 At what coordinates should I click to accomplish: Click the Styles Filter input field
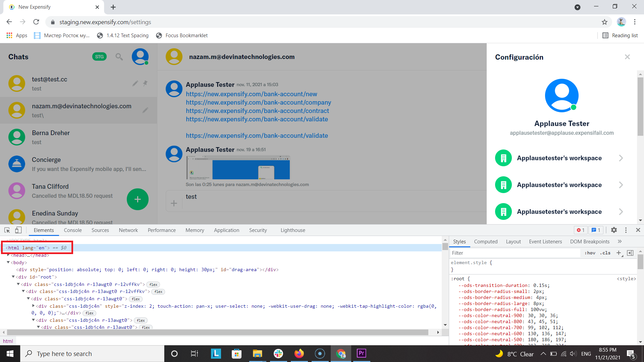click(x=515, y=253)
